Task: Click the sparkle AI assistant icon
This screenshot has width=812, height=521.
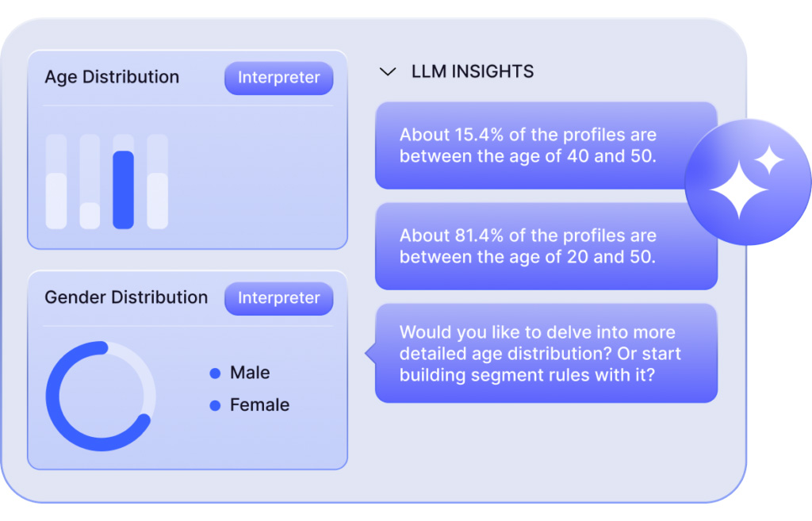Action: click(748, 182)
